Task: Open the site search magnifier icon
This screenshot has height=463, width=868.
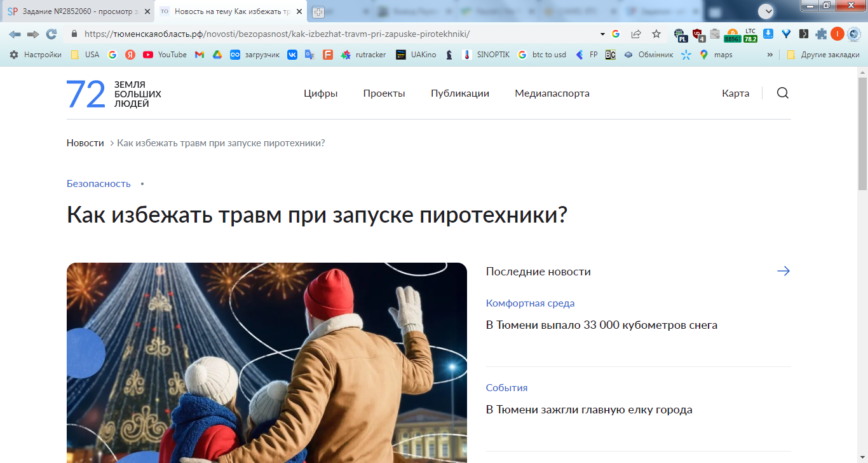Action: (x=783, y=93)
